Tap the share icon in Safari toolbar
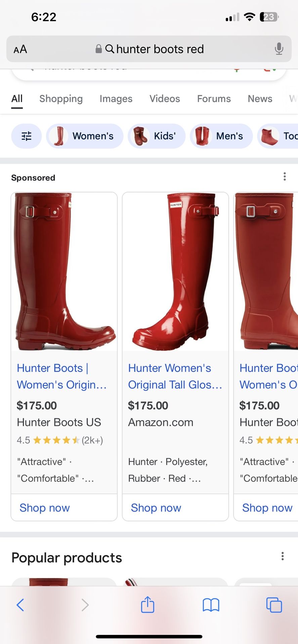This screenshot has width=298, height=644. tap(147, 605)
